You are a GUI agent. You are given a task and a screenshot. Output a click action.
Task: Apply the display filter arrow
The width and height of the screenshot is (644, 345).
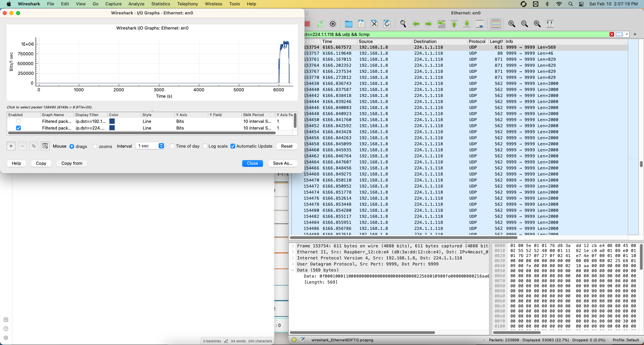[x=620, y=34]
